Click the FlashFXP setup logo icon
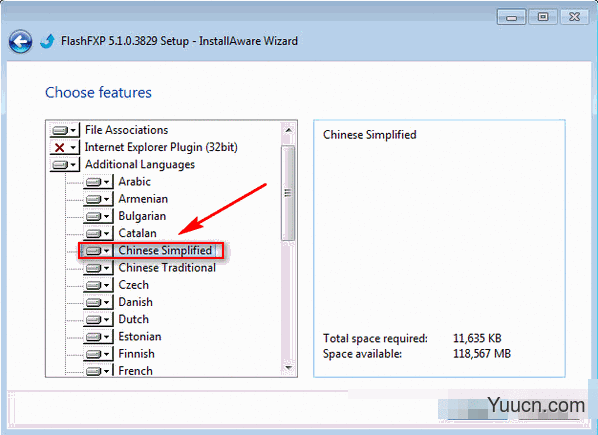Image resolution: width=598 pixels, height=435 pixels. point(47,41)
